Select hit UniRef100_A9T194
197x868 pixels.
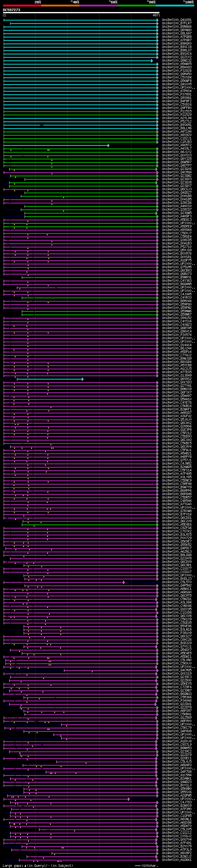tap(176, 132)
